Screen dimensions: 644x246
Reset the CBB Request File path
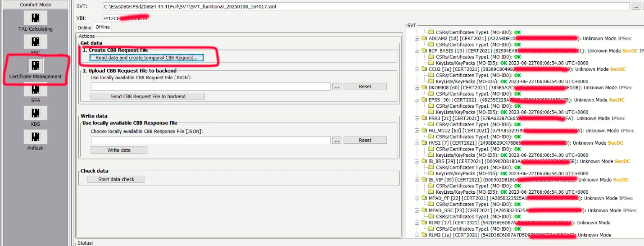(x=365, y=87)
